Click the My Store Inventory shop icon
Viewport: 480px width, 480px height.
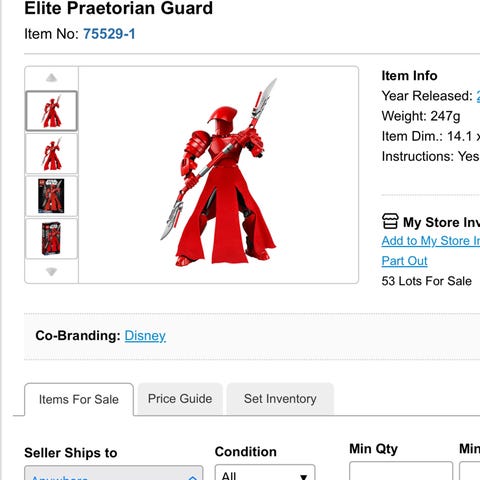(390, 221)
